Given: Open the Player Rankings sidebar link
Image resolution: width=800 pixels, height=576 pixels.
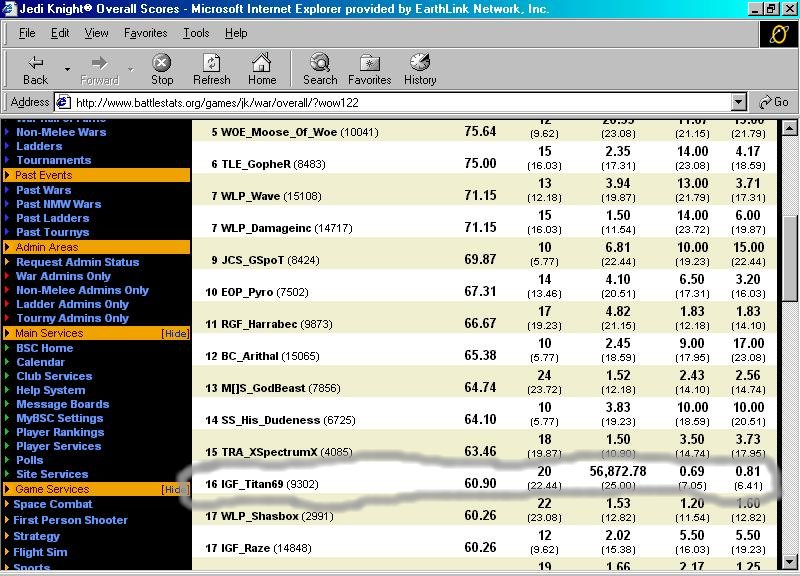Looking at the screenshot, I should 60,432.
